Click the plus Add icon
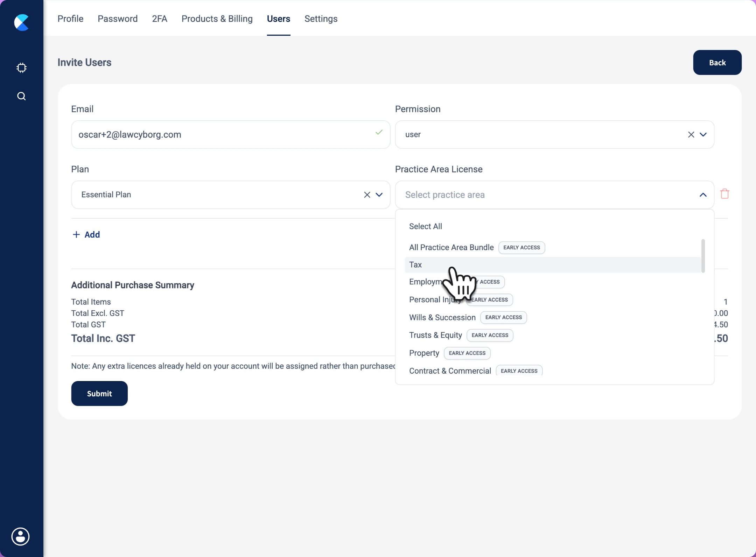 (x=76, y=234)
